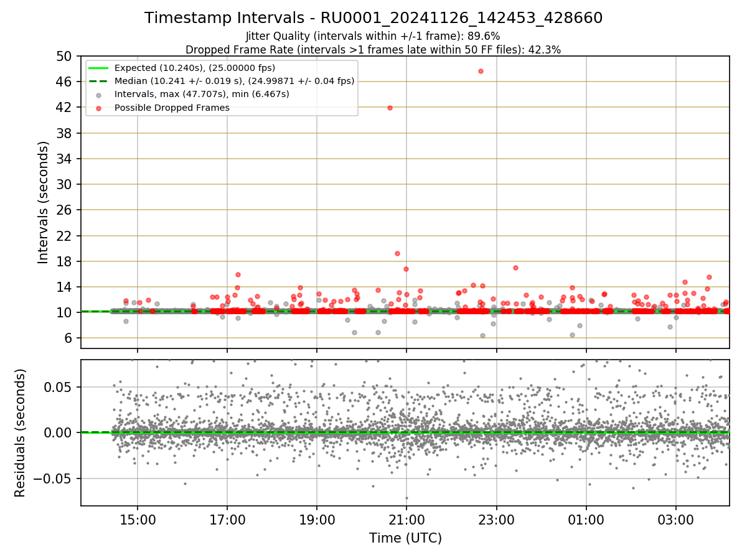Click the y-axis tick label '42'

pyautogui.click(x=64, y=108)
